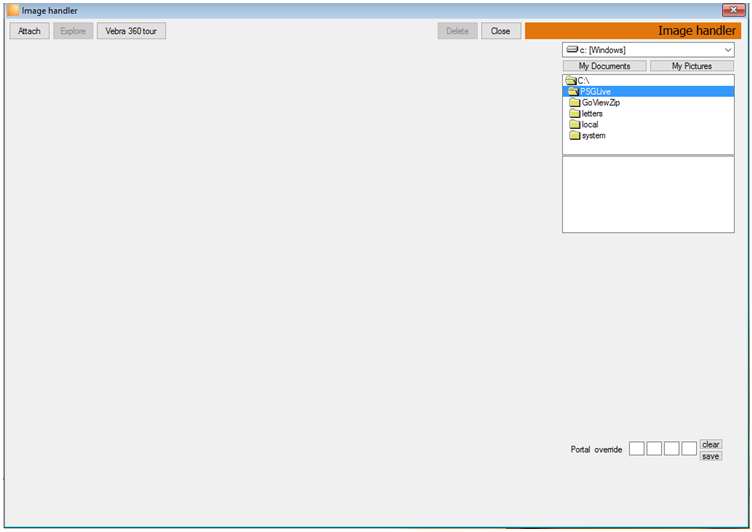Jump to My Pictures
This screenshot has width=752, height=532.
[692, 66]
